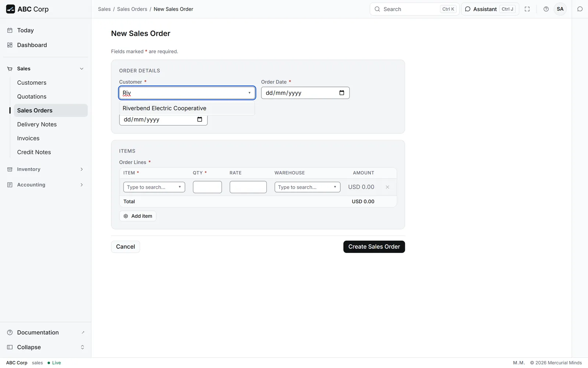
Task: Toggle fullscreen mode icon
Action: (527, 9)
